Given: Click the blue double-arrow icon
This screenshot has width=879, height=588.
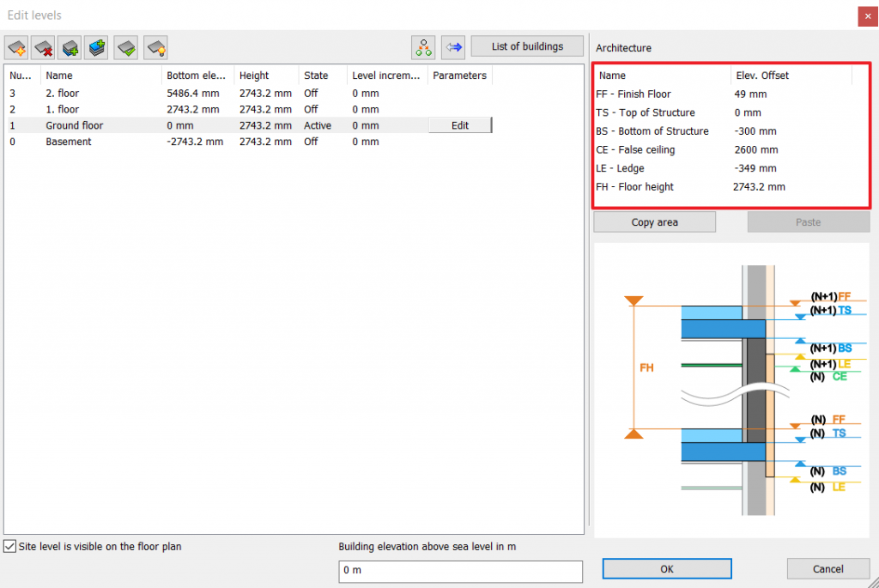Looking at the screenshot, I should (x=453, y=47).
